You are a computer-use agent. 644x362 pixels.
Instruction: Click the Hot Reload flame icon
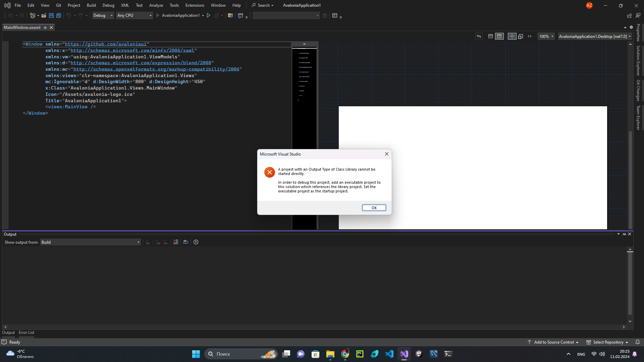click(216, 15)
